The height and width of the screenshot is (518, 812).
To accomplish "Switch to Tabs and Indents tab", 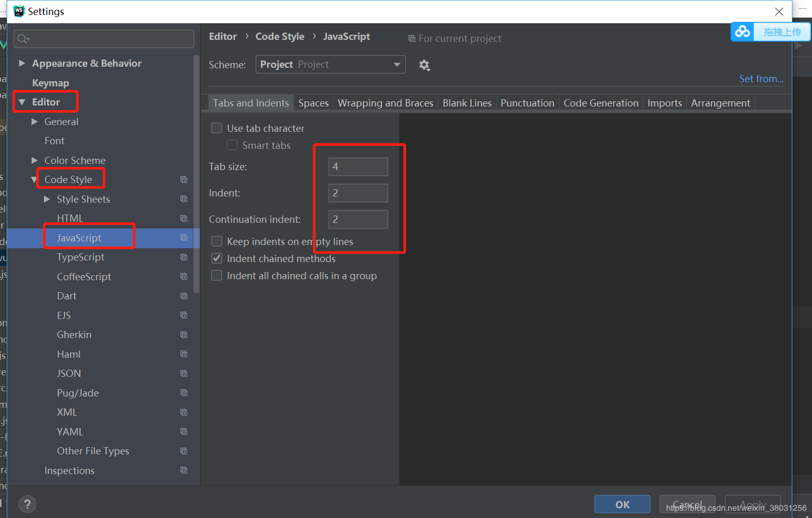I will point(251,103).
